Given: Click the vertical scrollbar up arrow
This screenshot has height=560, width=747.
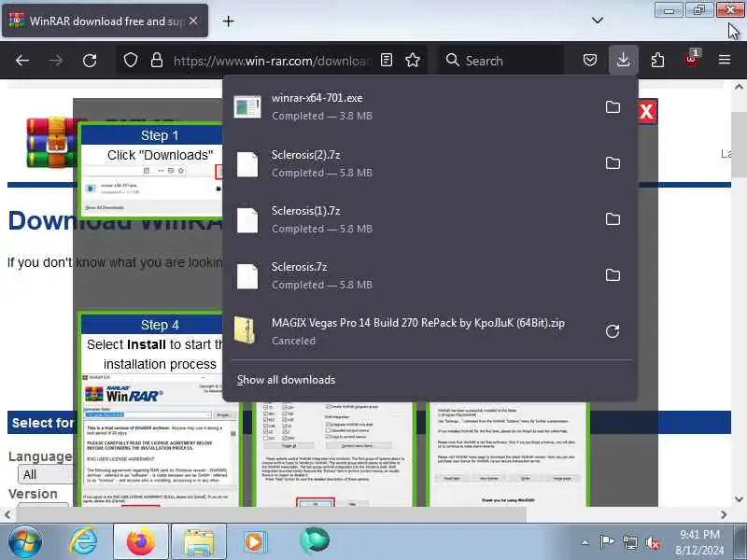Looking at the screenshot, I should tap(739, 87).
